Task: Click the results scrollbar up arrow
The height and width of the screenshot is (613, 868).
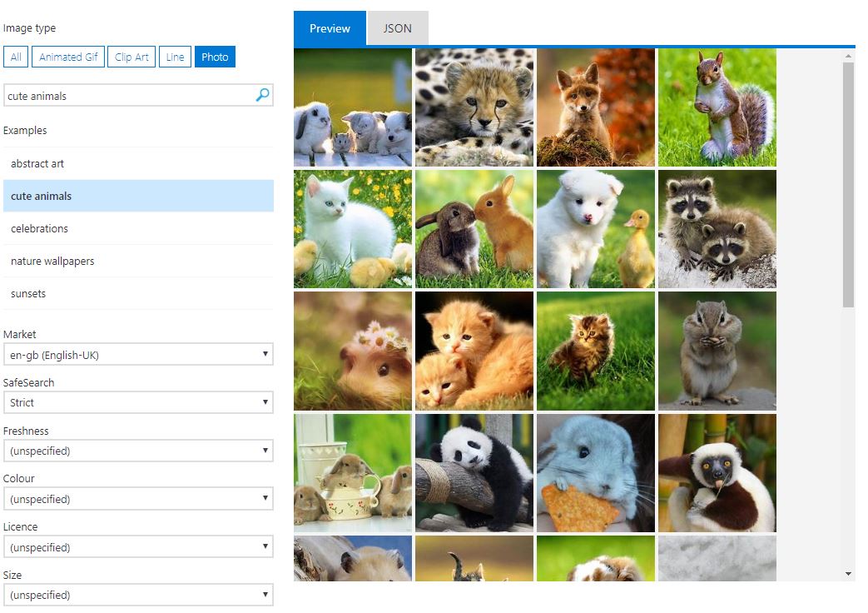Action: [849, 56]
